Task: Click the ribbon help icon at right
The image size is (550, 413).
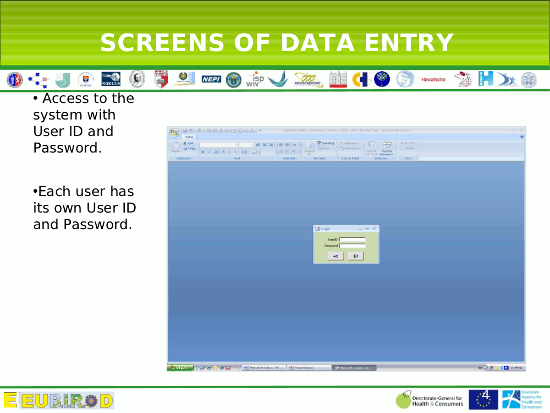Action: (x=522, y=137)
